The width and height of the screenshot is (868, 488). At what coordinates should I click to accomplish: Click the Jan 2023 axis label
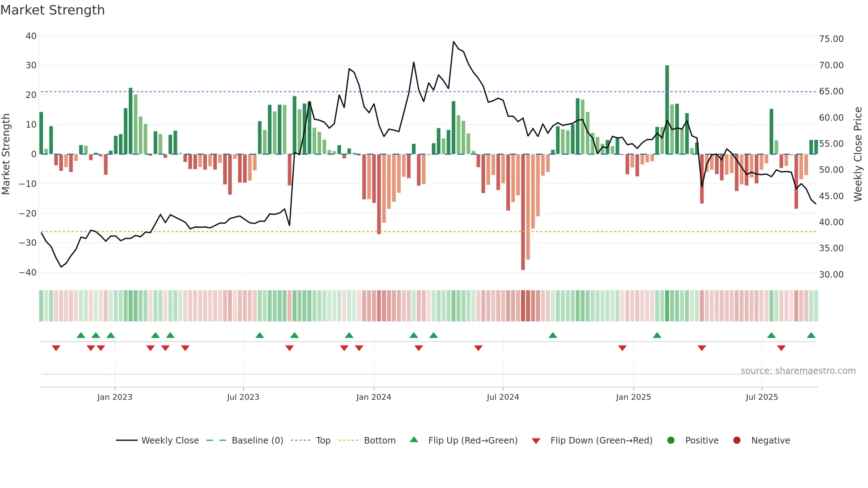(115, 397)
